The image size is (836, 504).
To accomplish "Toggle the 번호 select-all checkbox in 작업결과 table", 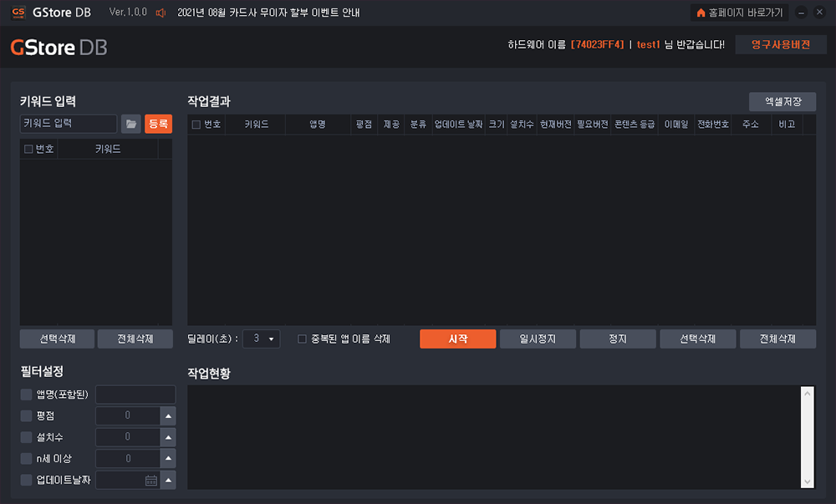I will 196,125.
